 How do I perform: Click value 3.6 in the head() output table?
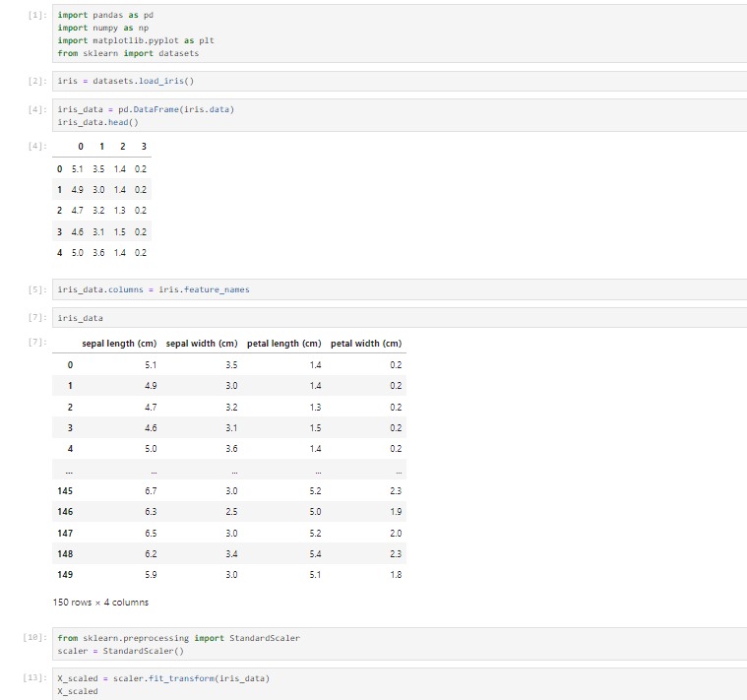tap(98, 253)
